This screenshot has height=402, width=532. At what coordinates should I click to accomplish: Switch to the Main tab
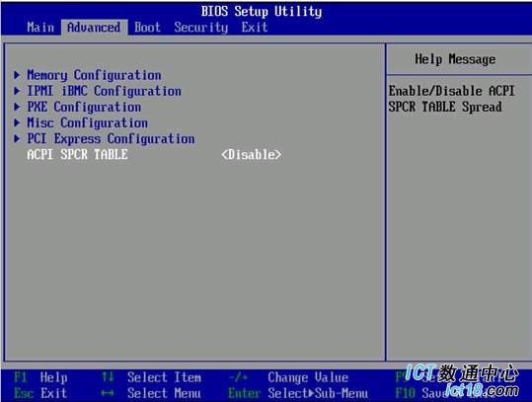point(40,28)
